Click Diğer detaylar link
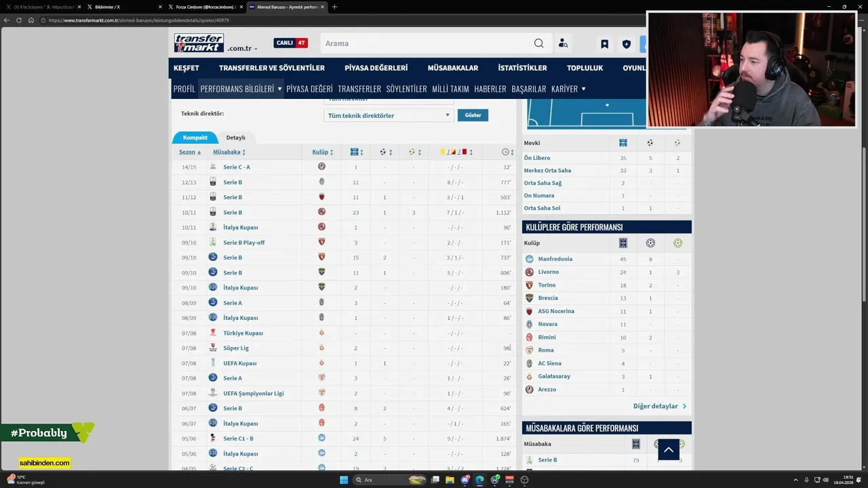 660,406
